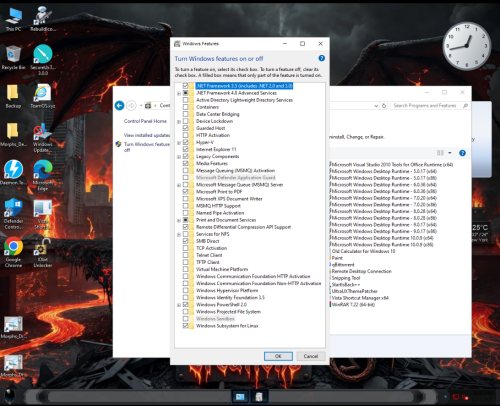Select Remote Desktop Connection entry
The height and width of the screenshot is (406, 500).
pos(361,271)
